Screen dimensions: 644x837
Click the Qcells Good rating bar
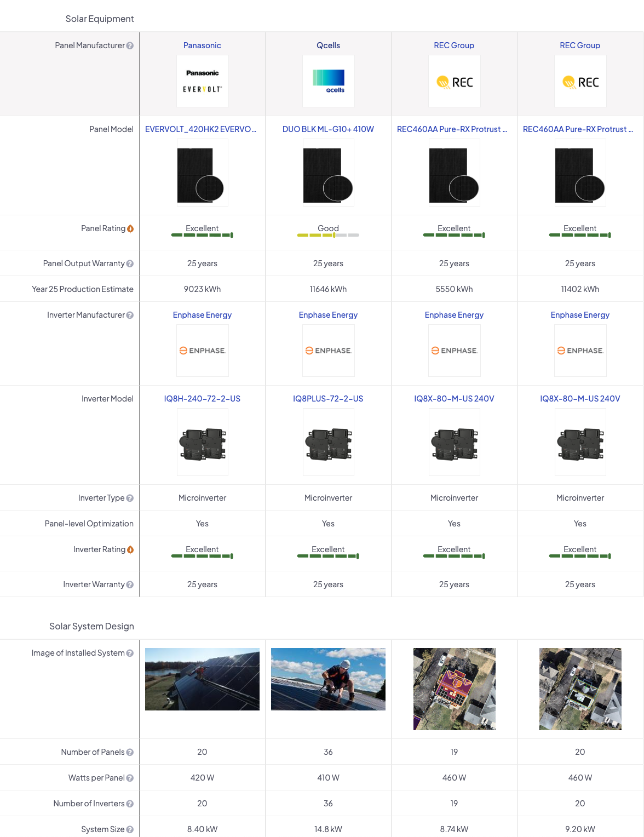[x=328, y=235]
